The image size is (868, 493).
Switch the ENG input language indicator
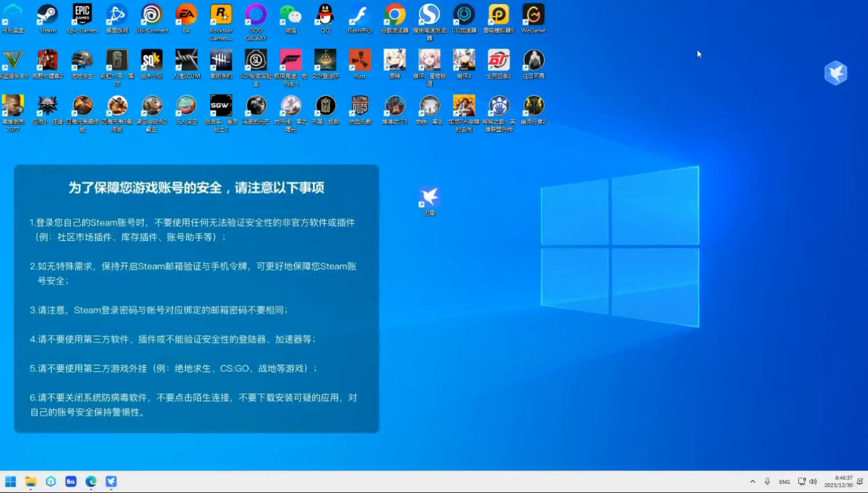(785, 482)
